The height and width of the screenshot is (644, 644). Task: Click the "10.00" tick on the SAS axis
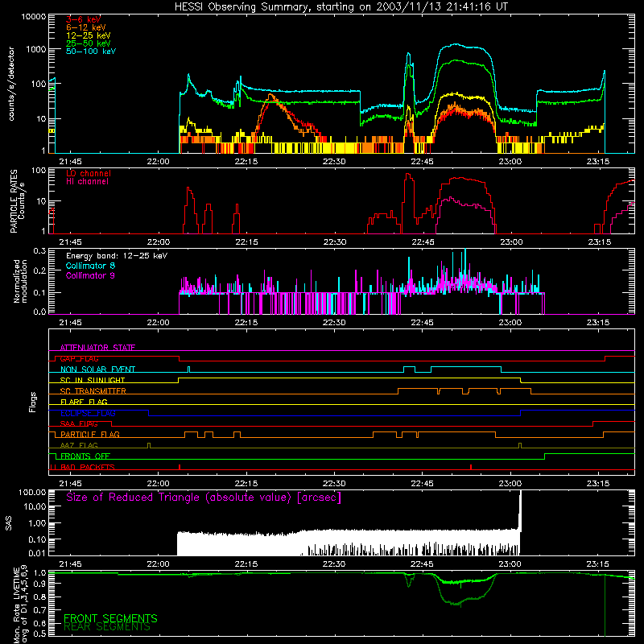point(35,506)
